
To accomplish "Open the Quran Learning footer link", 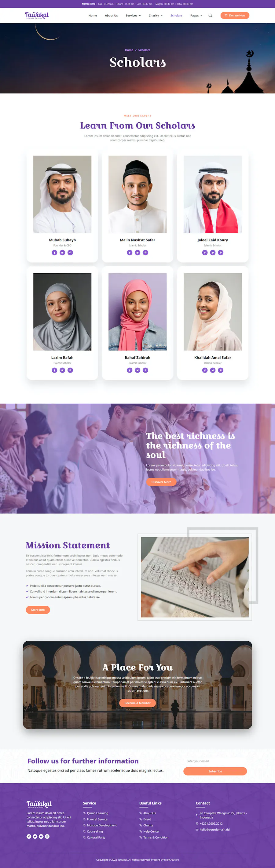I will coord(97,813).
